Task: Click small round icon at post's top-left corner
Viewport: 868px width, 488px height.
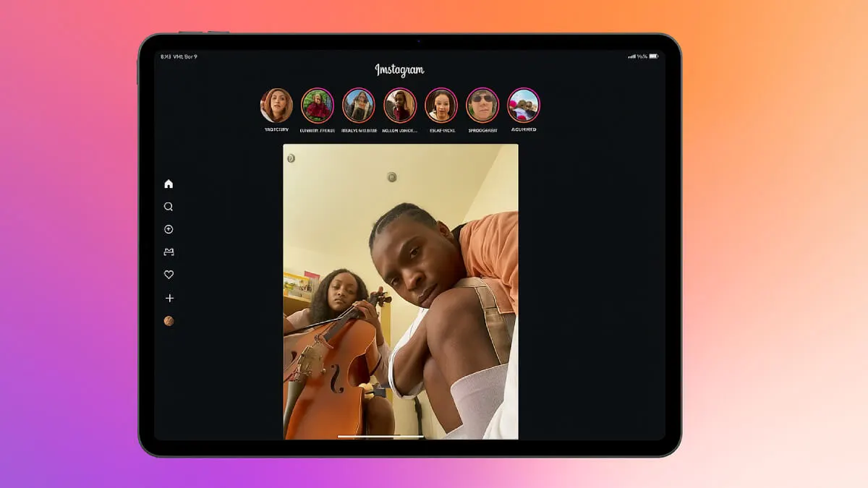Action: click(x=290, y=158)
